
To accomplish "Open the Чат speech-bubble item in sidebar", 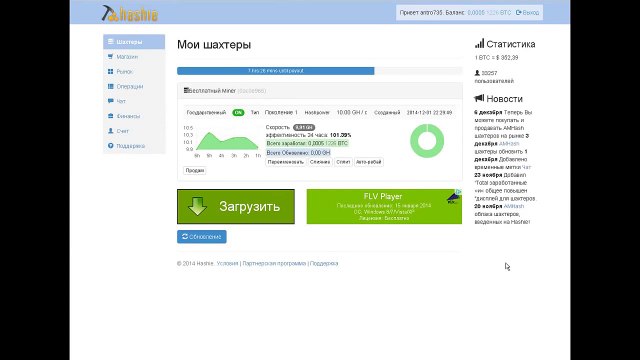I will [x=134, y=101].
